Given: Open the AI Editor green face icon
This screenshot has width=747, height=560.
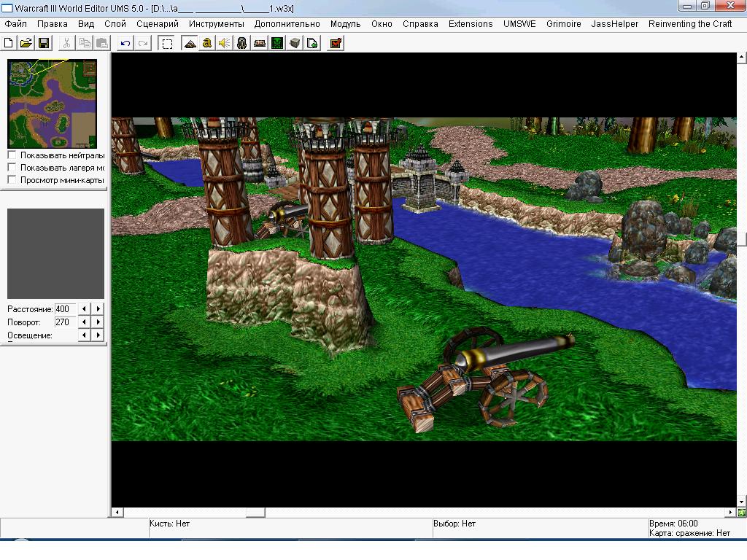Looking at the screenshot, I should 277,43.
